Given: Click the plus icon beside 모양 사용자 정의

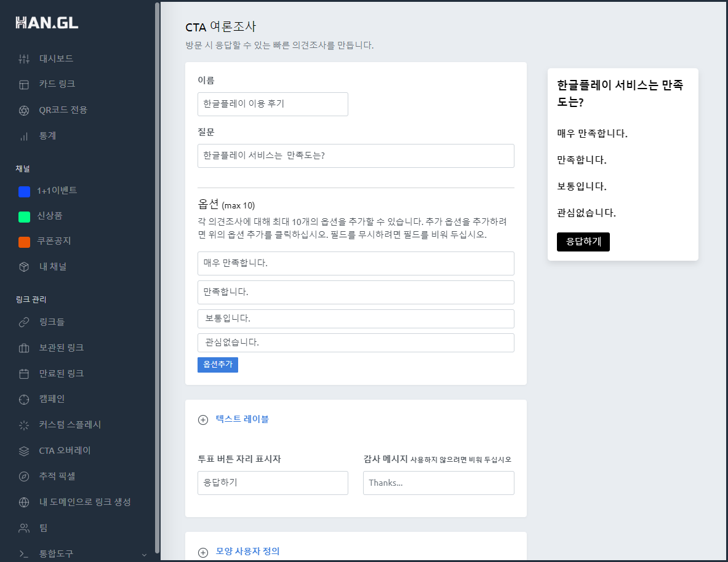Looking at the screenshot, I should [x=203, y=552].
